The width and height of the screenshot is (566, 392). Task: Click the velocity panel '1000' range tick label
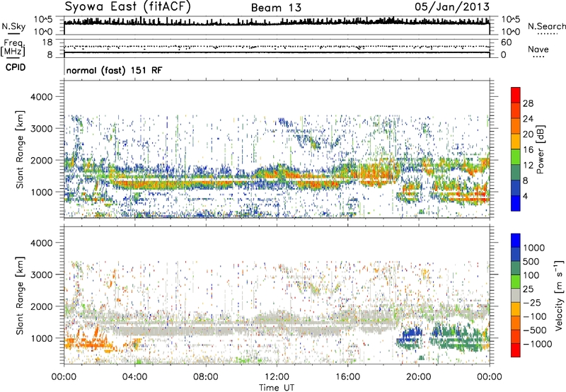point(41,338)
